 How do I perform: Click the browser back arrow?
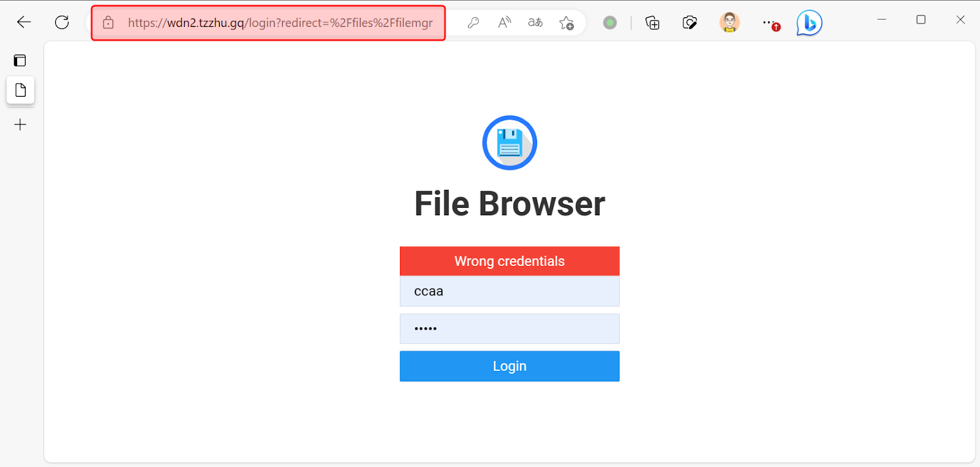[24, 23]
